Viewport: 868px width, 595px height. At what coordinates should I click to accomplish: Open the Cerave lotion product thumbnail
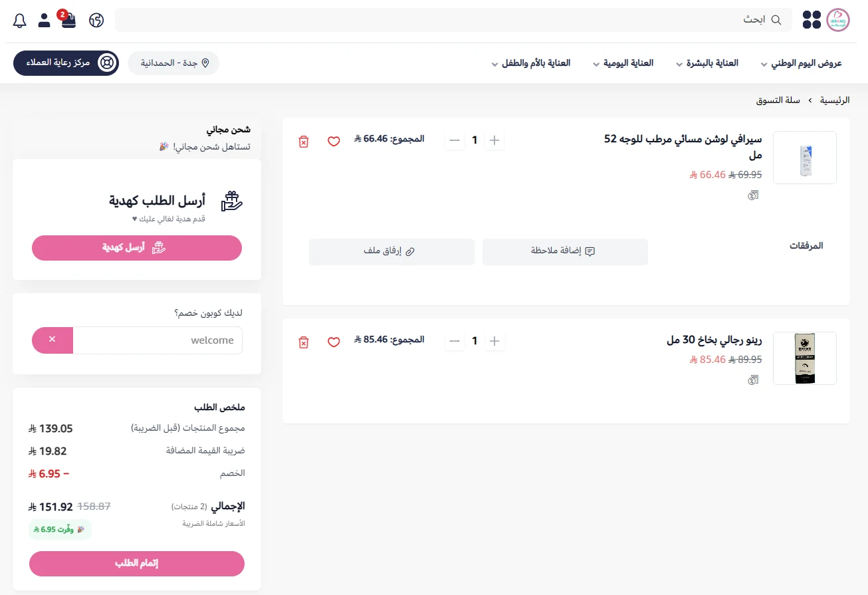click(805, 158)
